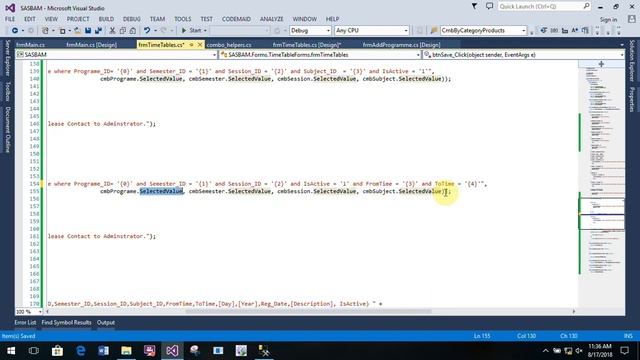Image resolution: width=640 pixels, height=360 pixels.
Task: Expand the Start button dropdown arrow
Action: (x=205, y=31)
